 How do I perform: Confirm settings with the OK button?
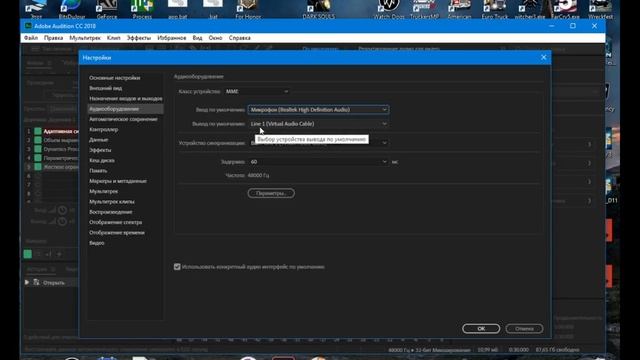pos(481,329)
